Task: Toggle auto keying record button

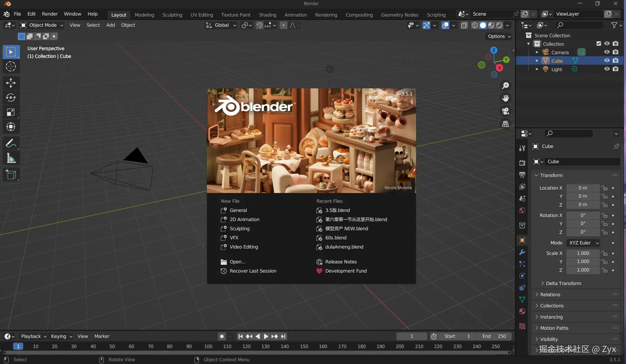Action: coord(222,336)
